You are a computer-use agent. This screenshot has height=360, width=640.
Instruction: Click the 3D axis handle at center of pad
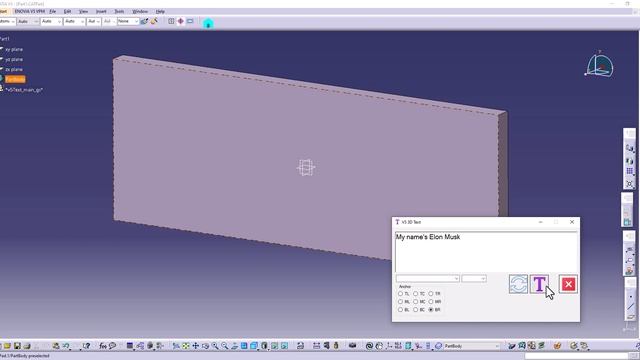[x=306, y=168]
